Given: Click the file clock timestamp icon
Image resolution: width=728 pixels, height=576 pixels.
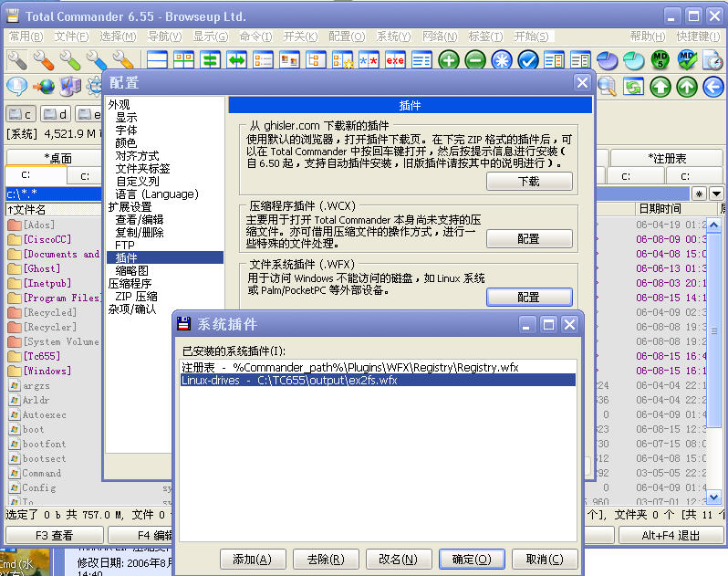Looking at the screenshot, I should [713, 60].
